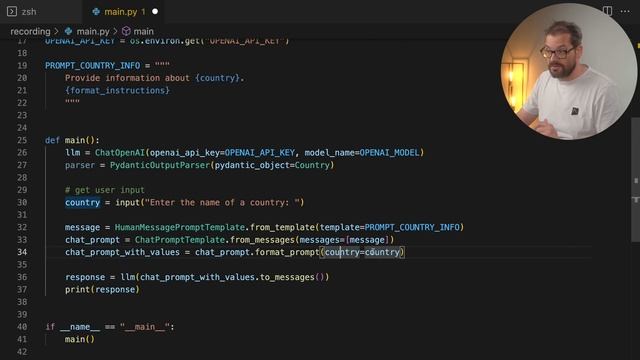Click ChatOpenAI on line 26
Screen dimensions: 640x360
click(x=120, y=153)
